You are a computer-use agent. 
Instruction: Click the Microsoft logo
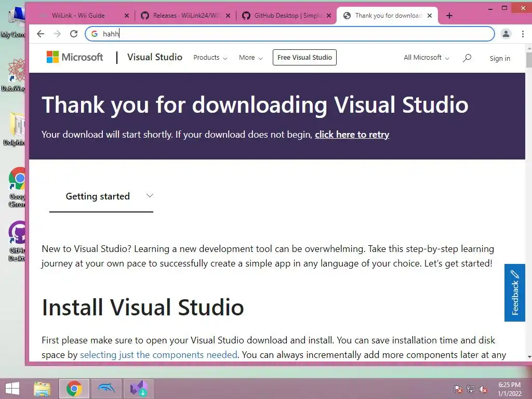click(75, 57)
